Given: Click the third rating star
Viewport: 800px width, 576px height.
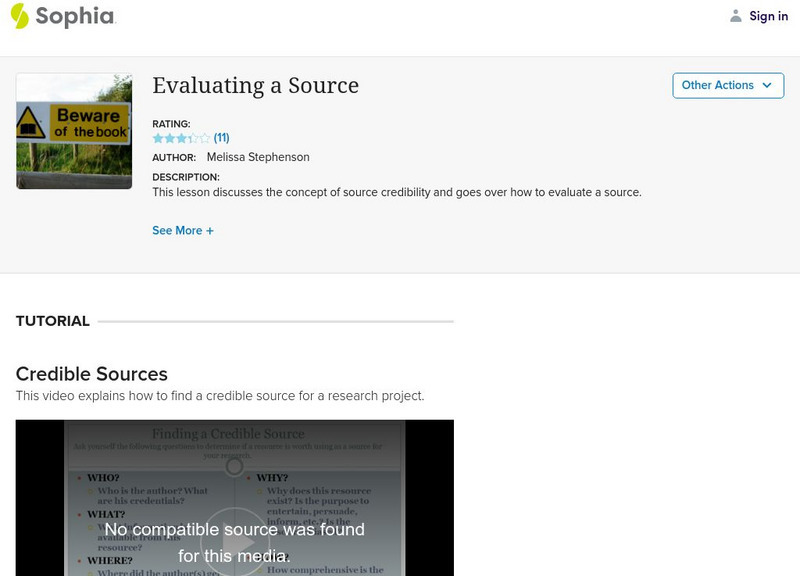Looking at the screenshot, I should (x=181, y=138).
